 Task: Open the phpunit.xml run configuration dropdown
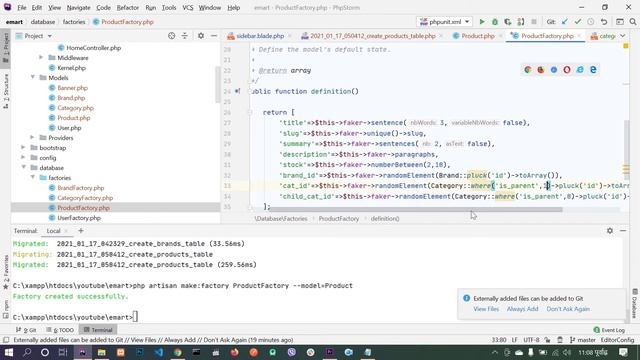(444, 22)
